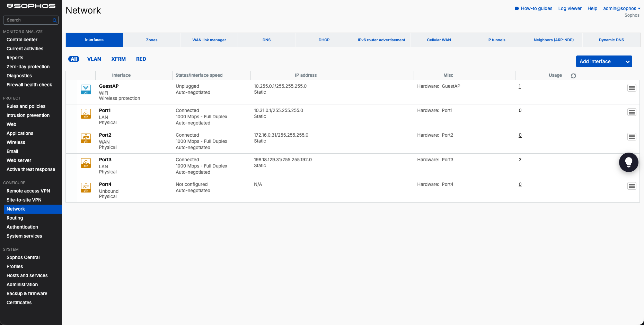This screenshot has width=644, height=325.
Task: Focus the sidebar Search field
Action: click(x=31, y=20)
